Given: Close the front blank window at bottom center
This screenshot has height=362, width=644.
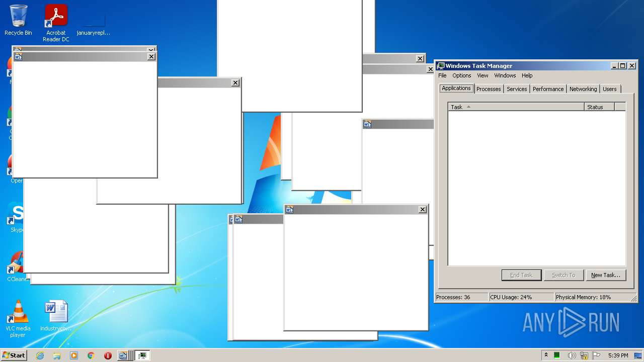Looking at the screenshot, I should 423,210.
